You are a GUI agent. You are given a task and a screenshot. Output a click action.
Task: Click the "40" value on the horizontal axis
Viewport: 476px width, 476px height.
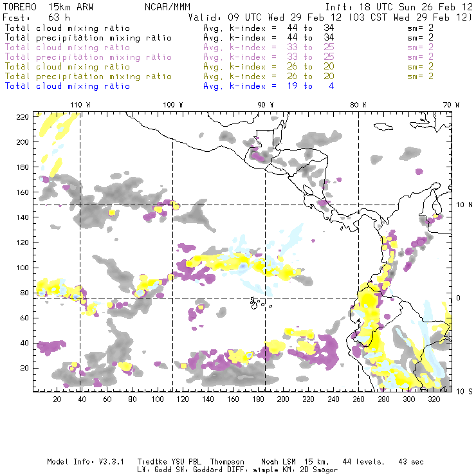tap(82, 399)
